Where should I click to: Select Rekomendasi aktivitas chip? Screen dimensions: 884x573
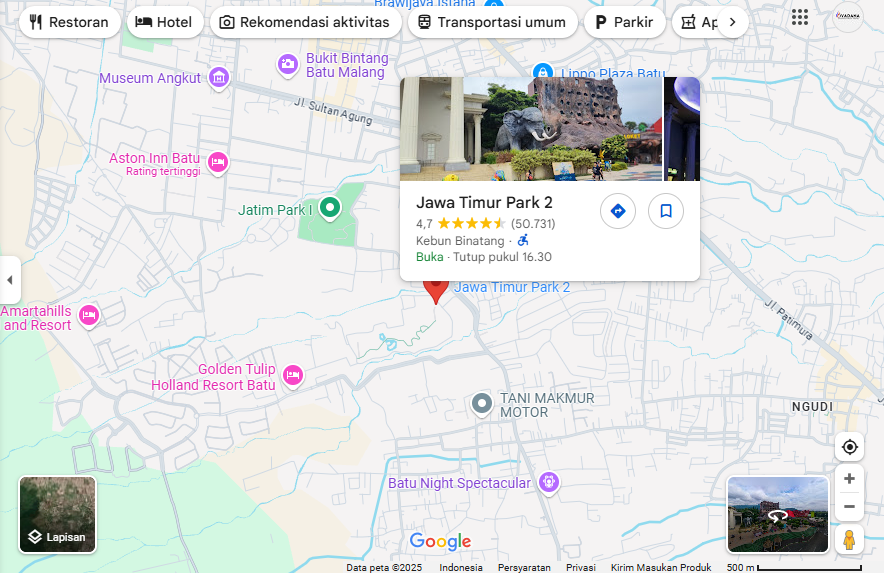click(x=306, y=22)
